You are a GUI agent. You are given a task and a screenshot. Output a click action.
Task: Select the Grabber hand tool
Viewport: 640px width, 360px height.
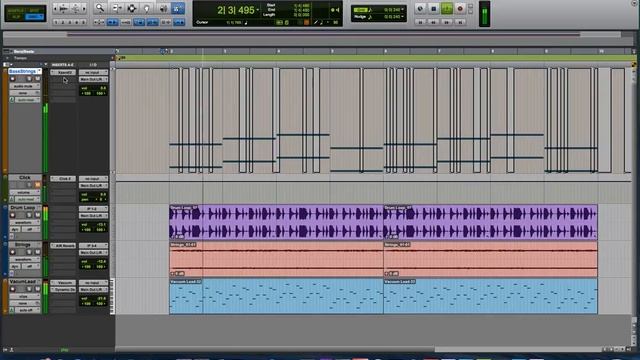(147, 8)
